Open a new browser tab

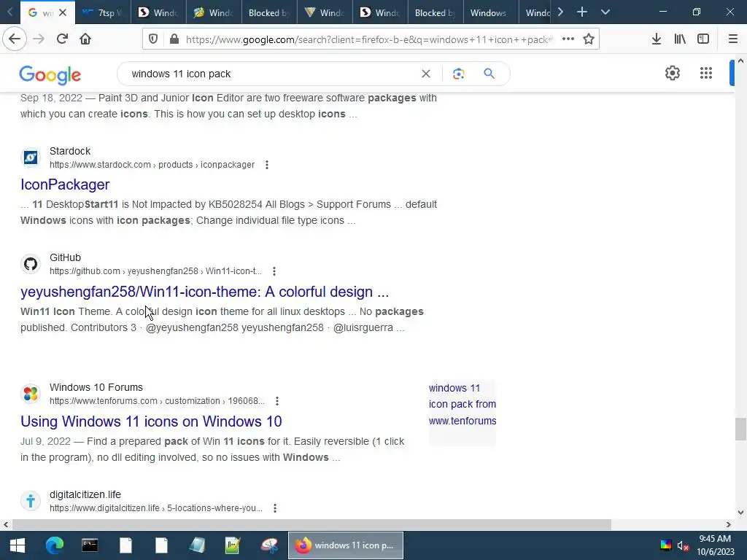(581, 12)
